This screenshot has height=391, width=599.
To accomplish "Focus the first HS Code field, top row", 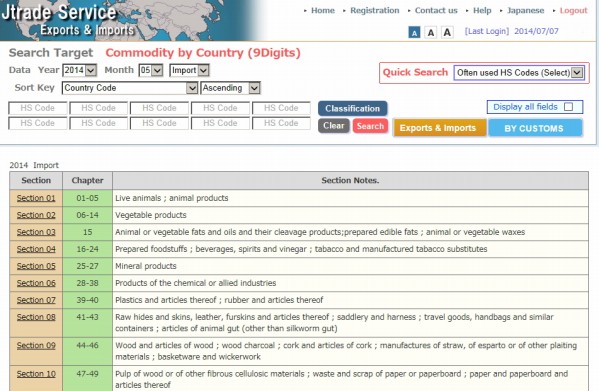I will coord(37,108).
